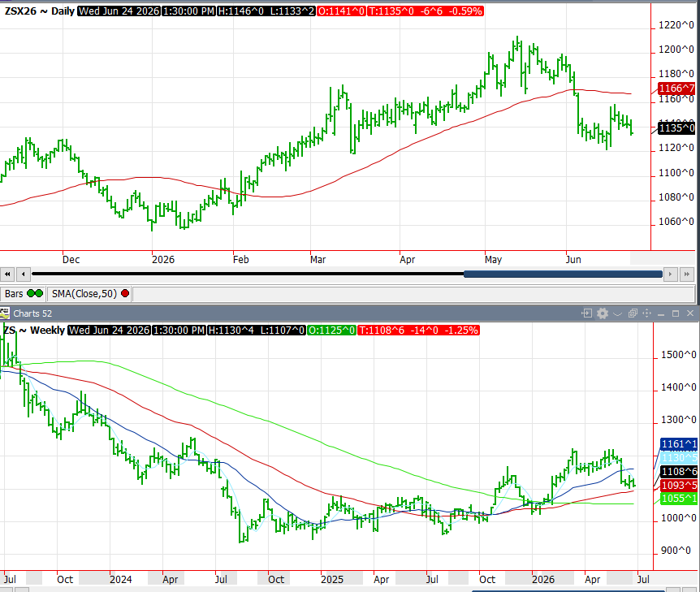This screenshot has width=700, height=592.
Task: Click the daily chart date 'Wed Jun 24 2026'
Action: click(119, 11)
